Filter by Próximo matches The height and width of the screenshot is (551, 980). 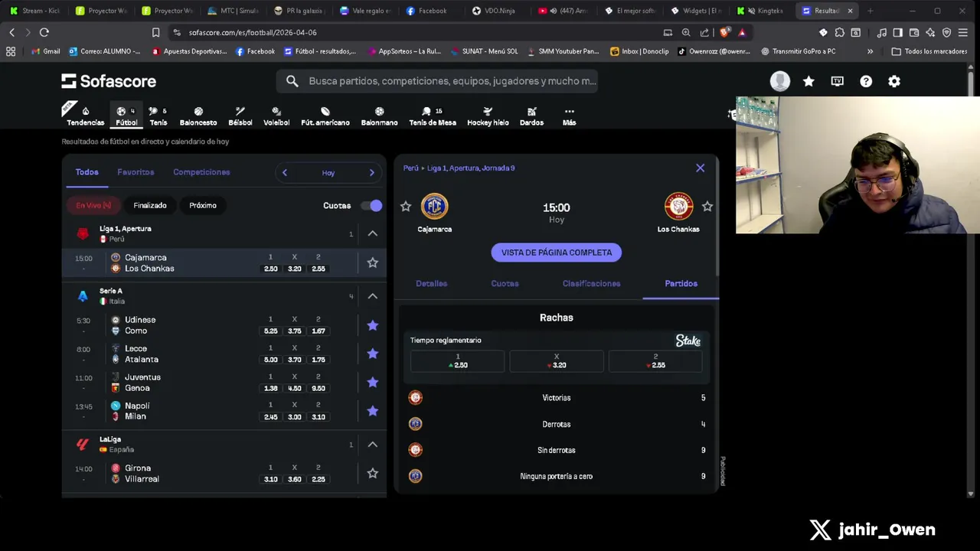coord(203,205)
